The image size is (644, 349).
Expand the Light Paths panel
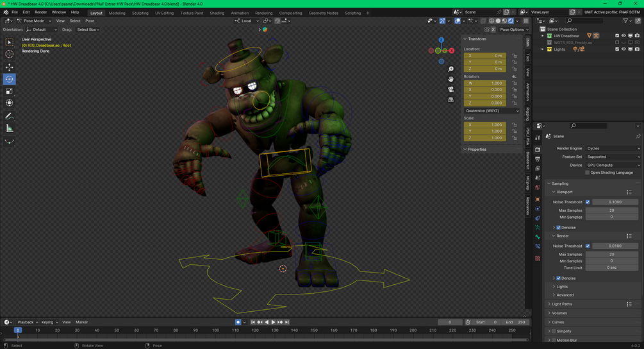pos(562,304)
